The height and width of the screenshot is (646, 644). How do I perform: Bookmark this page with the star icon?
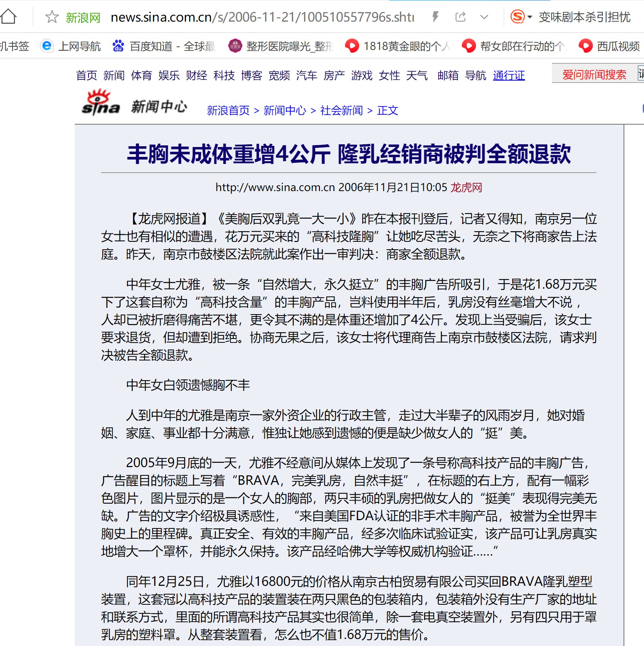pos(52,17)
